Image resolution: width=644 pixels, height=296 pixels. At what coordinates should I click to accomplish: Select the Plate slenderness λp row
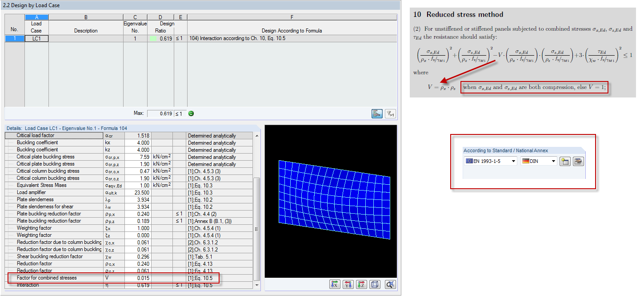[129, 200]
